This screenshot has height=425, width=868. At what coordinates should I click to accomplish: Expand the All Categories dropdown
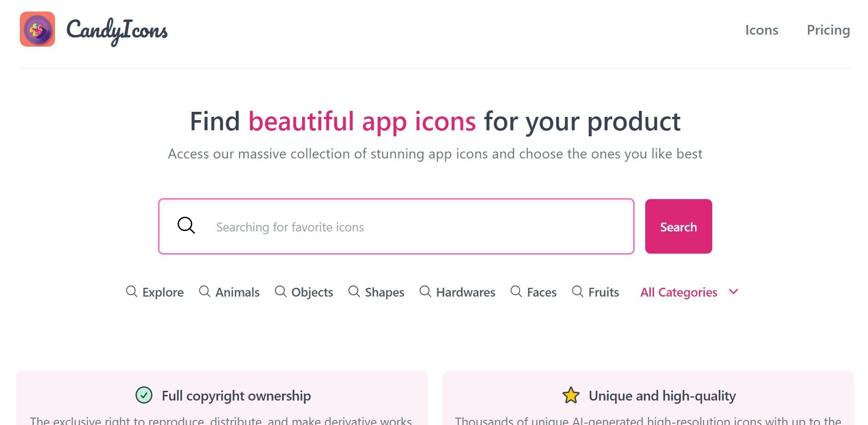click(679, 292)
